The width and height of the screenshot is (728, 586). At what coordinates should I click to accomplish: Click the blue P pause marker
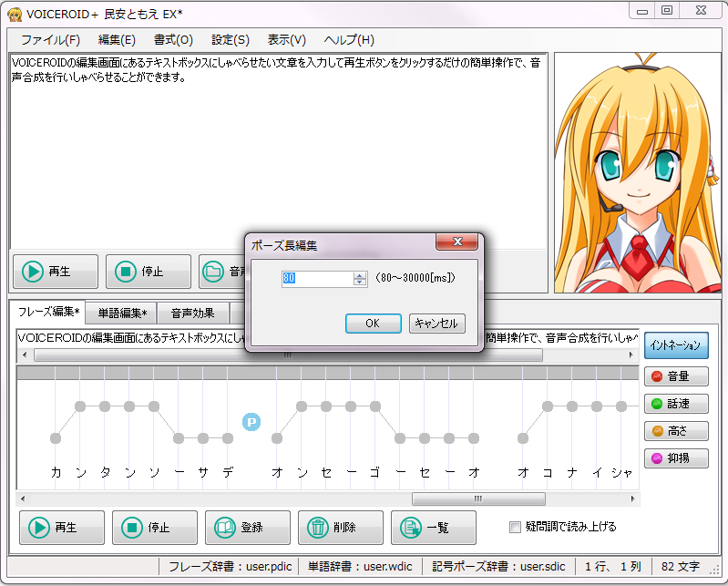[251, 422]
